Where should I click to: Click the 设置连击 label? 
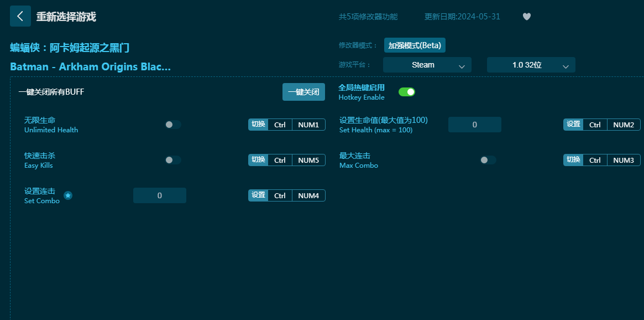pyautogui.click(x=40, y=191)
